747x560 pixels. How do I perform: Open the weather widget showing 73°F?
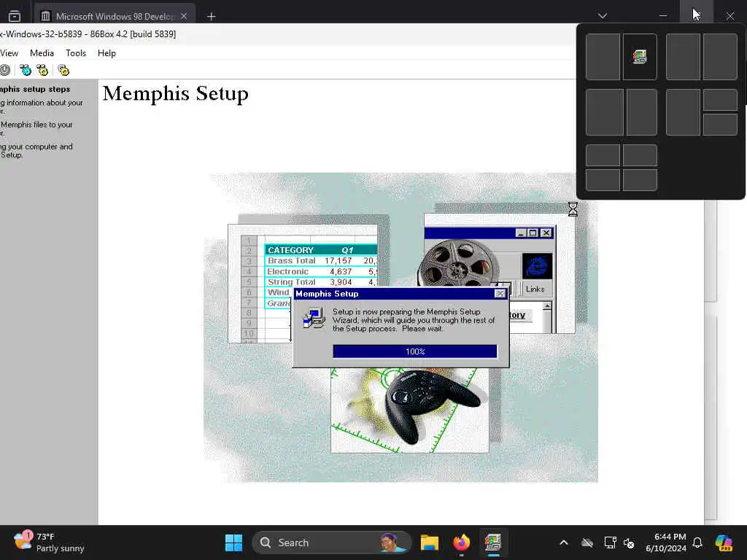[49, 542]
